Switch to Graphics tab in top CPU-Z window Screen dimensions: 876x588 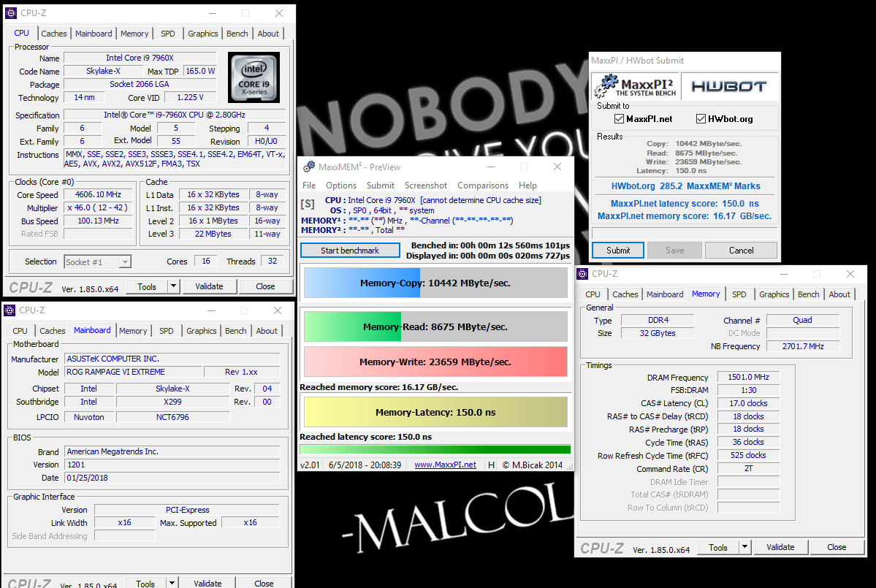(x=203, y=34)
